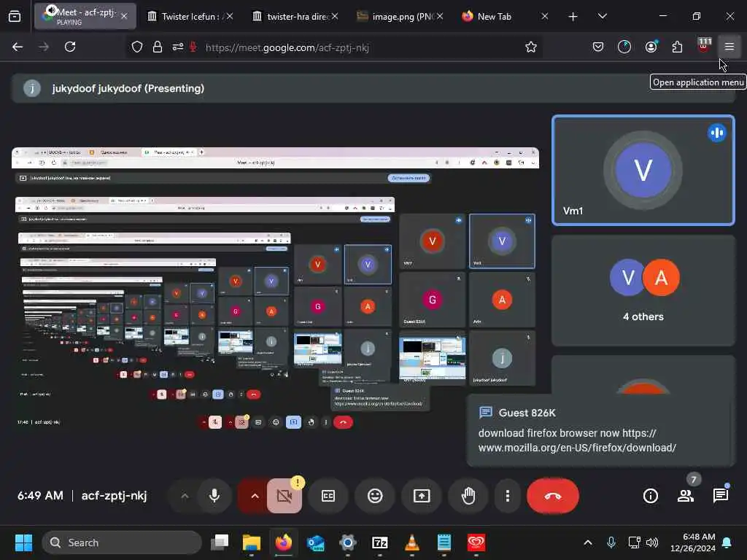
Task: Open the extensions puzzle icon
Action: [x=677, y=47]
